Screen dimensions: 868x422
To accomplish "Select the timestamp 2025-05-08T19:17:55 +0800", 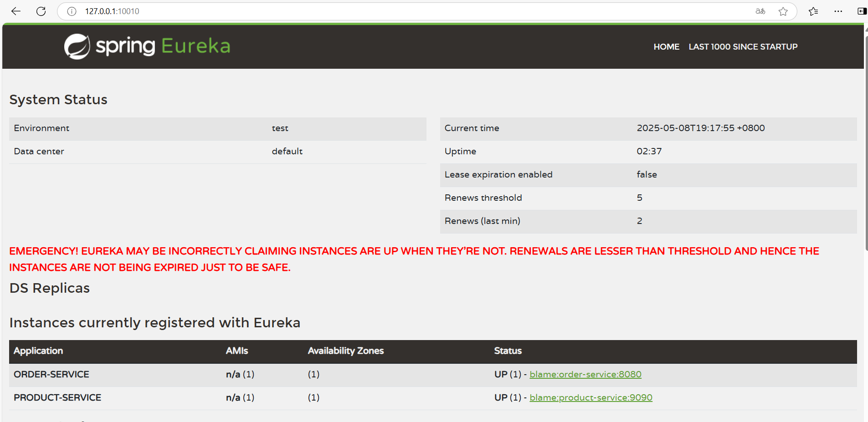I will (701, 128).
